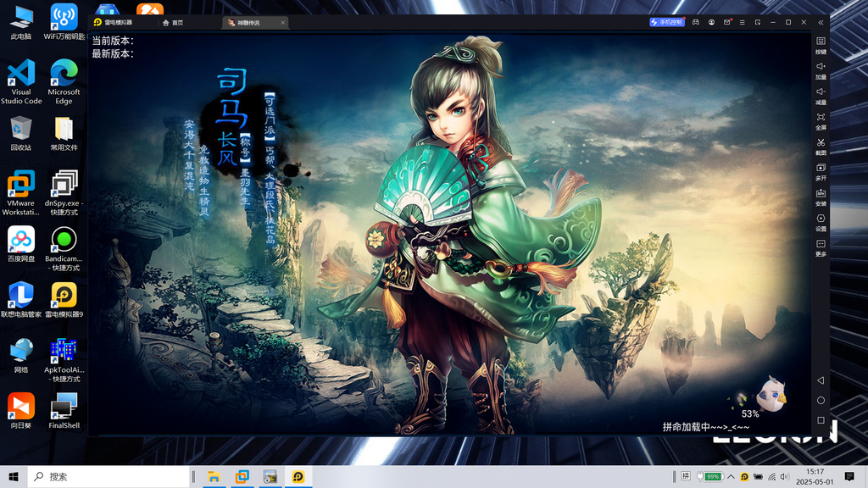The image size is (868, 488).
Task: Click the taskbar 搜索 search box
Action: (108, 476)
